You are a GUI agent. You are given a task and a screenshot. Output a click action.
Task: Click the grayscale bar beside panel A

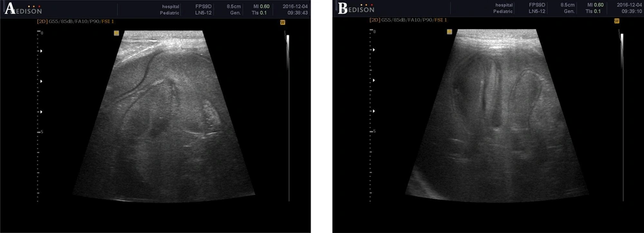point(288,118)
